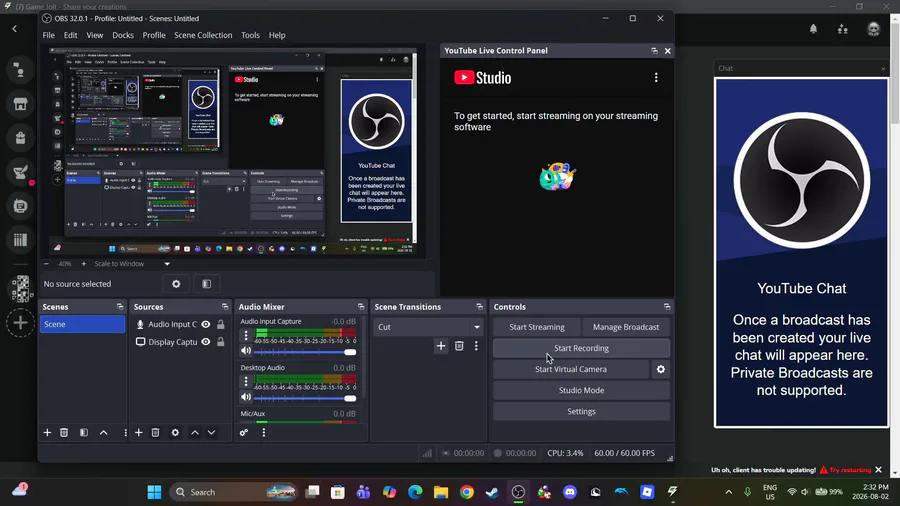Float the YouTube Live Control Panel dock
The height and width of the screenshot is (506, 900).
654,51
